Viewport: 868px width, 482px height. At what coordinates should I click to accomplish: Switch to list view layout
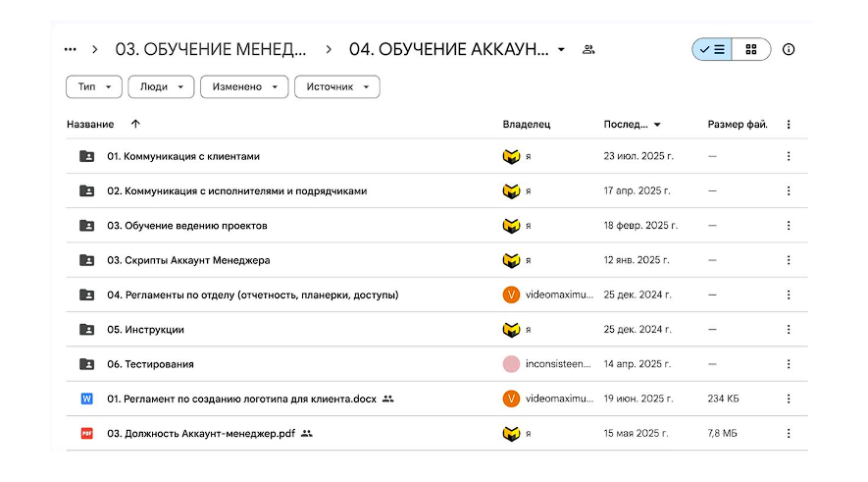click(712, 49)
